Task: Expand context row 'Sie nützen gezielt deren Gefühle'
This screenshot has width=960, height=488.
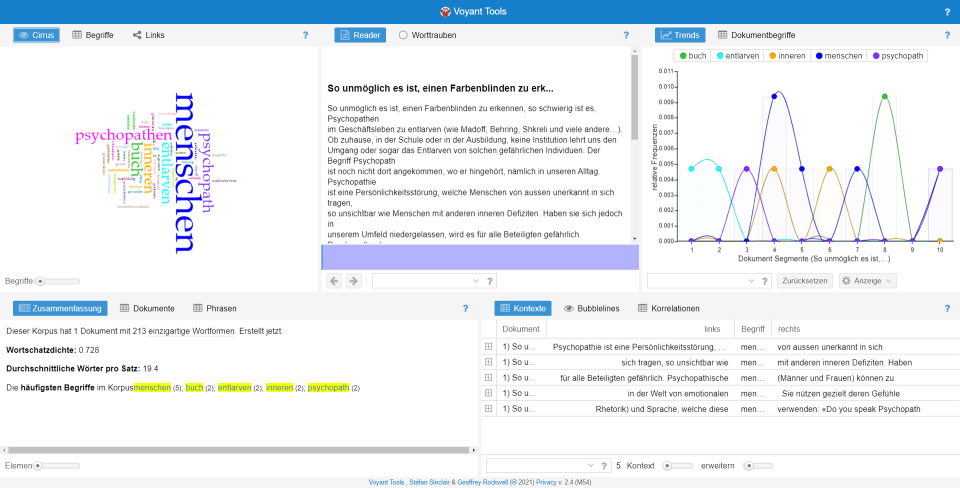Action: tap(488, 392)
